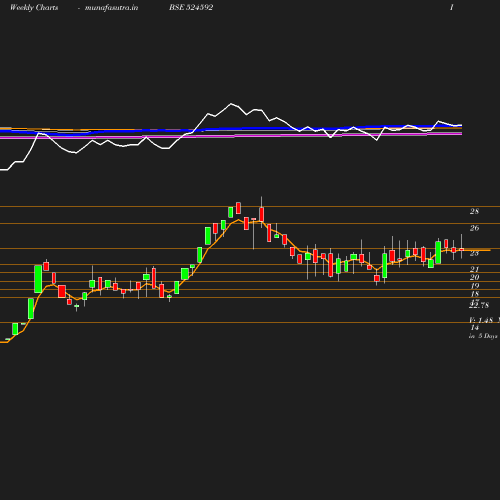Click the 20 price level label
This screenshot has width=500, height=500.
[x=474, y=277]
